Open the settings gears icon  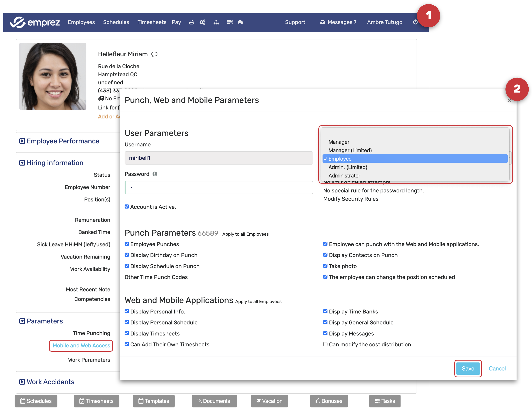[x=203, y=22]
